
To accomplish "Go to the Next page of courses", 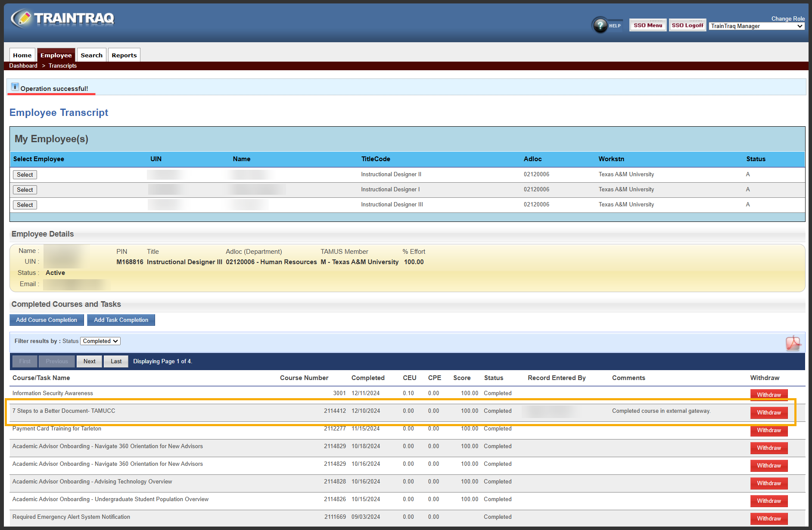I will (89, 361).
